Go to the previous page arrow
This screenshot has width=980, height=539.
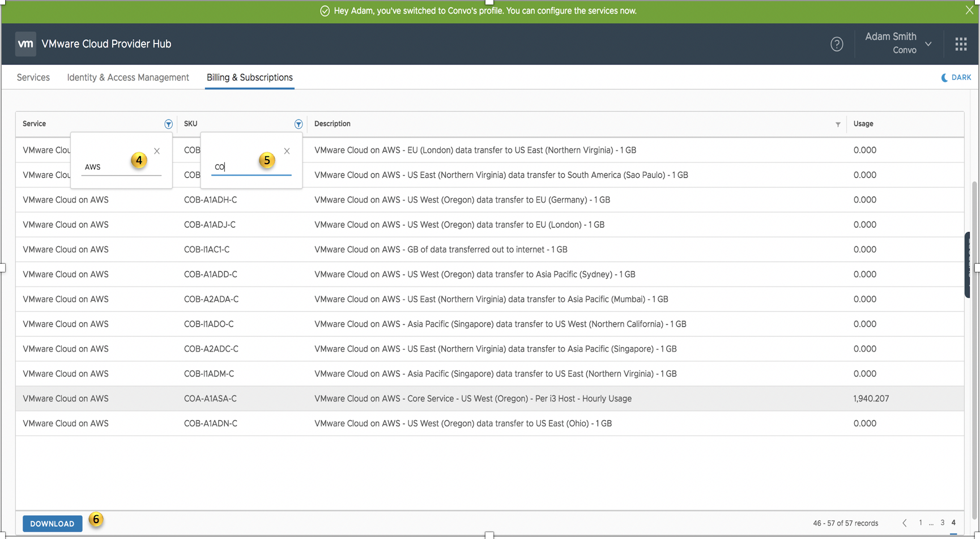(905, 523)
